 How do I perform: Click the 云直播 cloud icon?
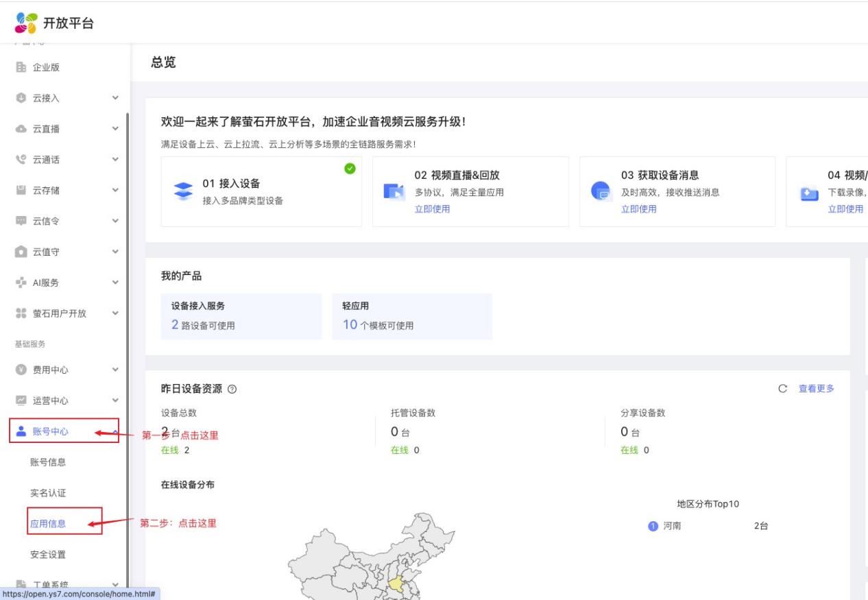pos(21,129)
